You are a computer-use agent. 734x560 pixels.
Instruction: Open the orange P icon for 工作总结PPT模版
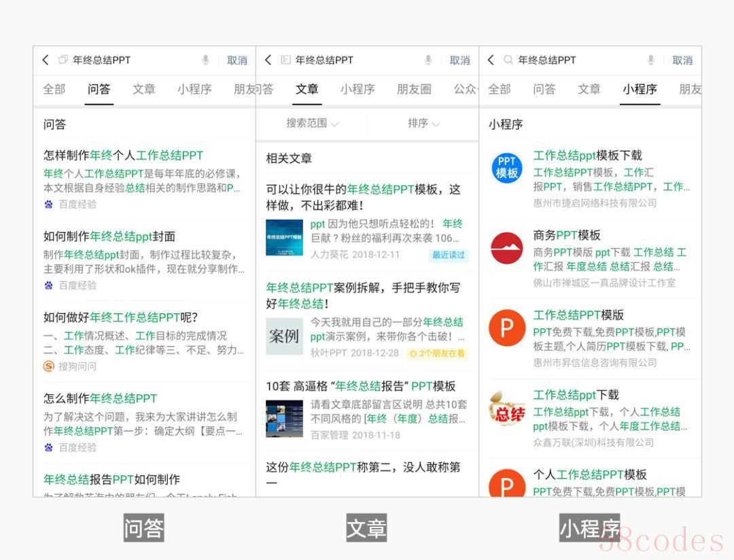pyautogui.click(x=507, y=328)
